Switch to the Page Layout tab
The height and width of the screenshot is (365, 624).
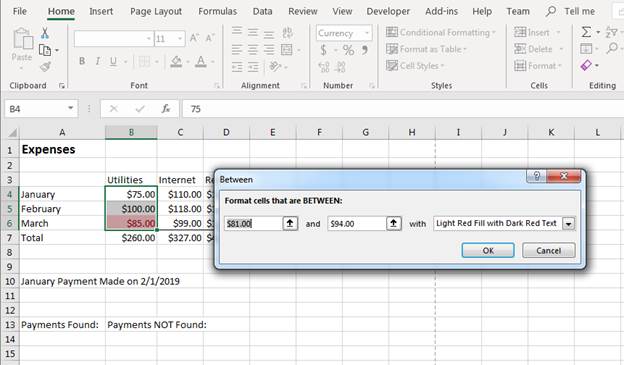[156, 11]
